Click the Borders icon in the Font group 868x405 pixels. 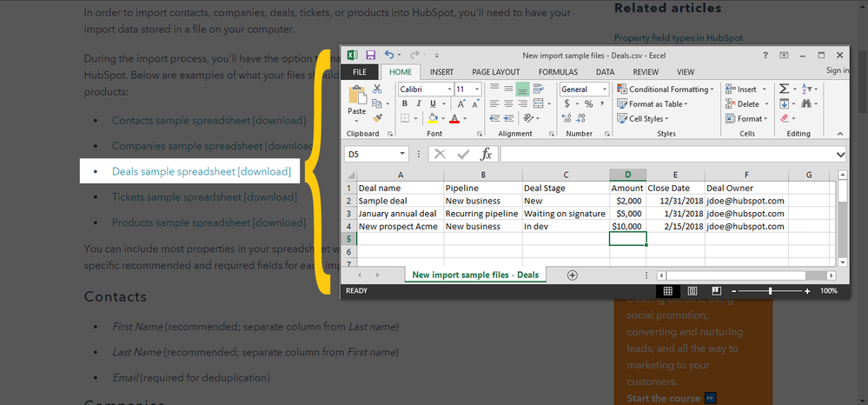[x=405, y=118]
